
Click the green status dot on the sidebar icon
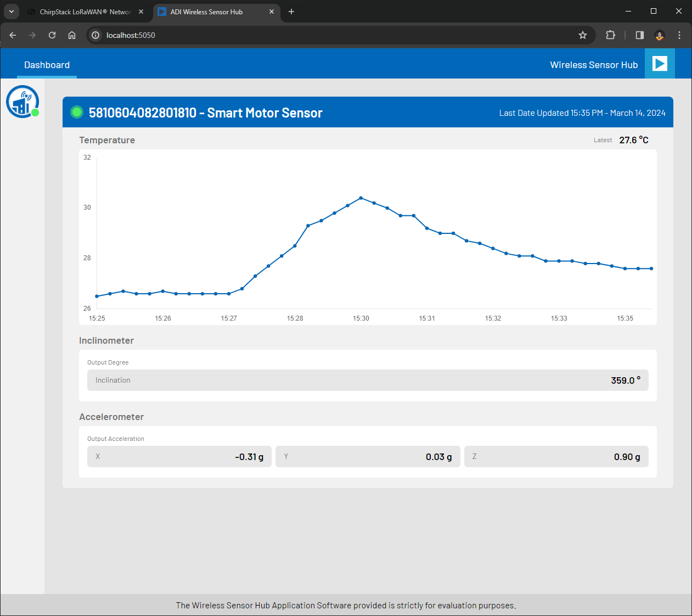[x=35, y=113]
